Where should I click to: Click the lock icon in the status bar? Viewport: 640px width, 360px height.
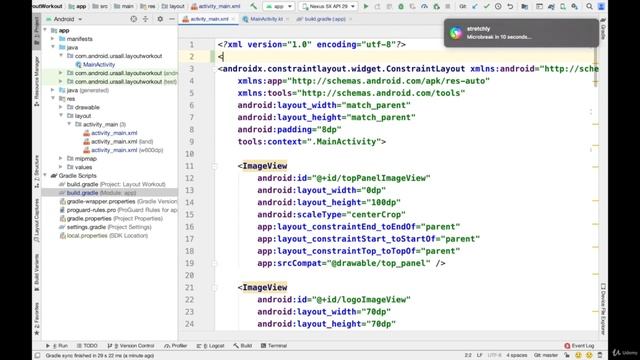tap(567, 356)
